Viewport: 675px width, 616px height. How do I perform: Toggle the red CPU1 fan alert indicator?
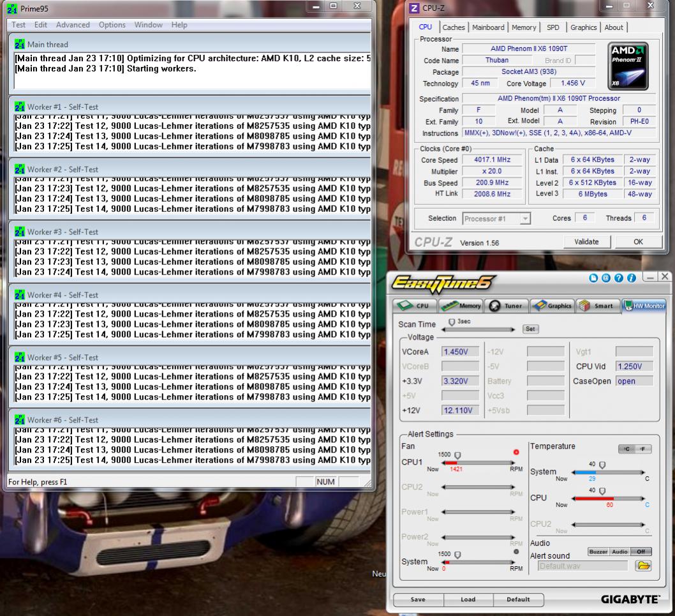click(x=516, y=452)
